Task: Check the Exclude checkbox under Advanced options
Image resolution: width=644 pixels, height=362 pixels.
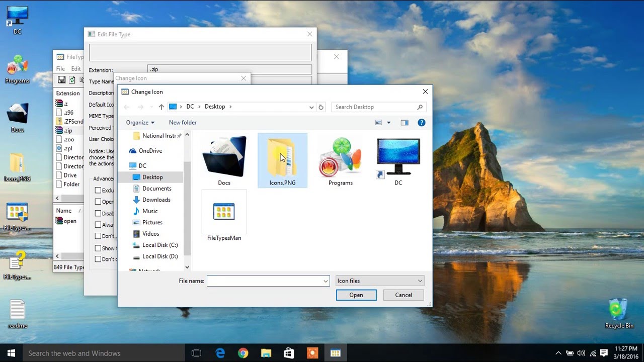Action: [97, 190]
